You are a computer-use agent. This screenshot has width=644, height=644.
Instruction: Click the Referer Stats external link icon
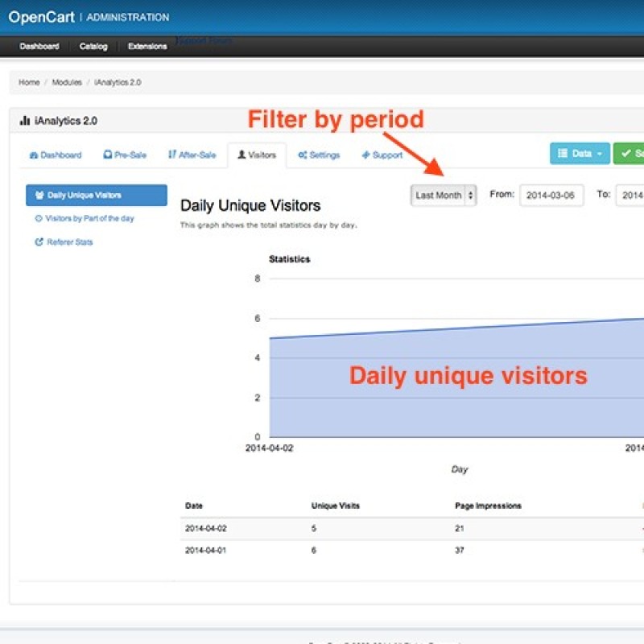[39, 242]
